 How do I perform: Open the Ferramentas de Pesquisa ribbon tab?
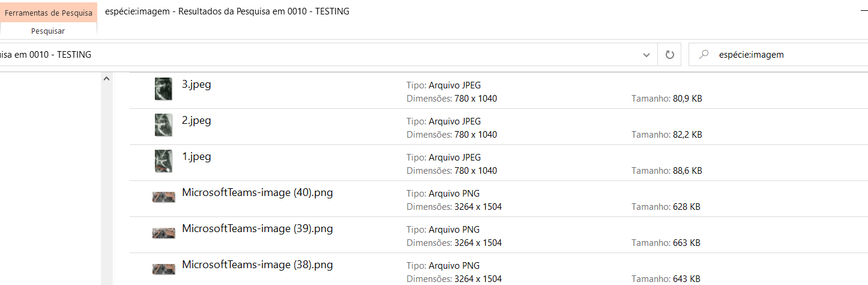click(49, 13)
